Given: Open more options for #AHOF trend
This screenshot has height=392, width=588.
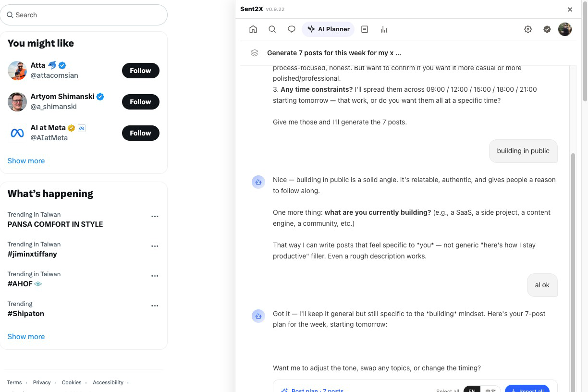Looking at the screenshot, I should tap(155, 276).
